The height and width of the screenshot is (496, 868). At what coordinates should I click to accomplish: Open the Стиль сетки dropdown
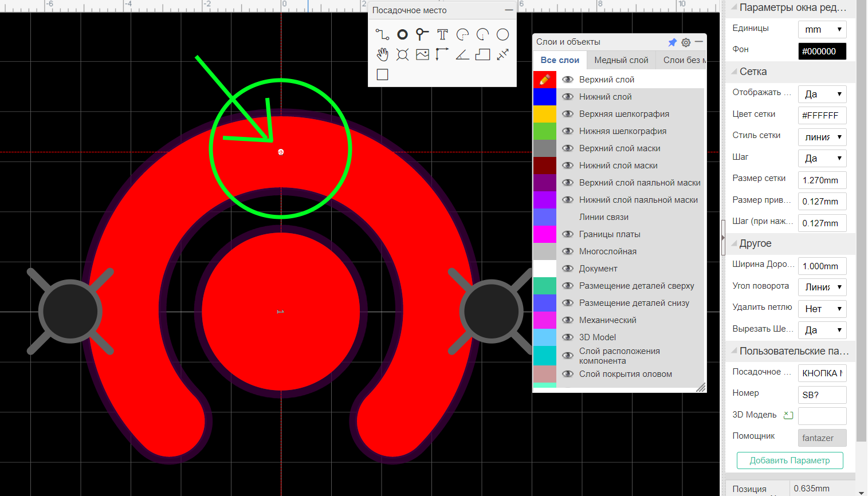click(822, 137)
